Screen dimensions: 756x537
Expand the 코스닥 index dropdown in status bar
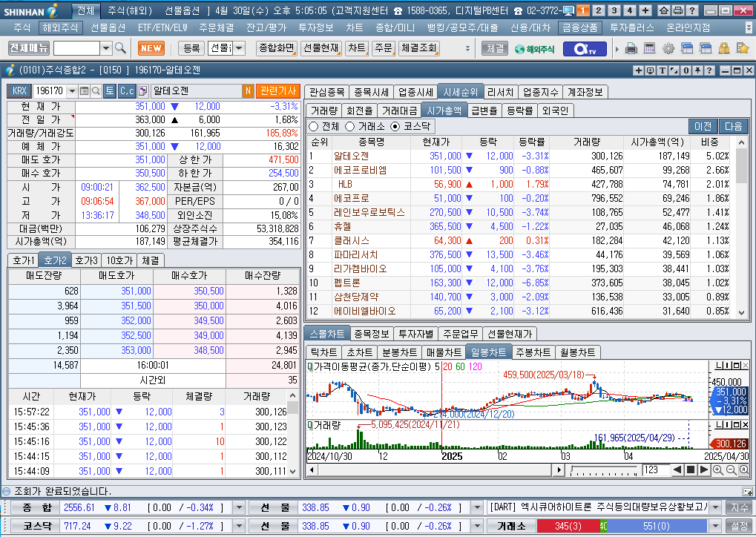click(239, 526)
